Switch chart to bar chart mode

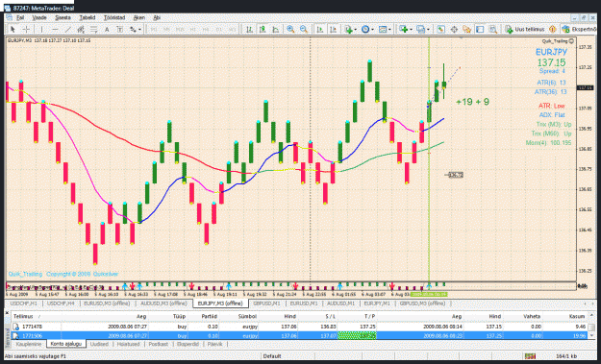(249, 30)
